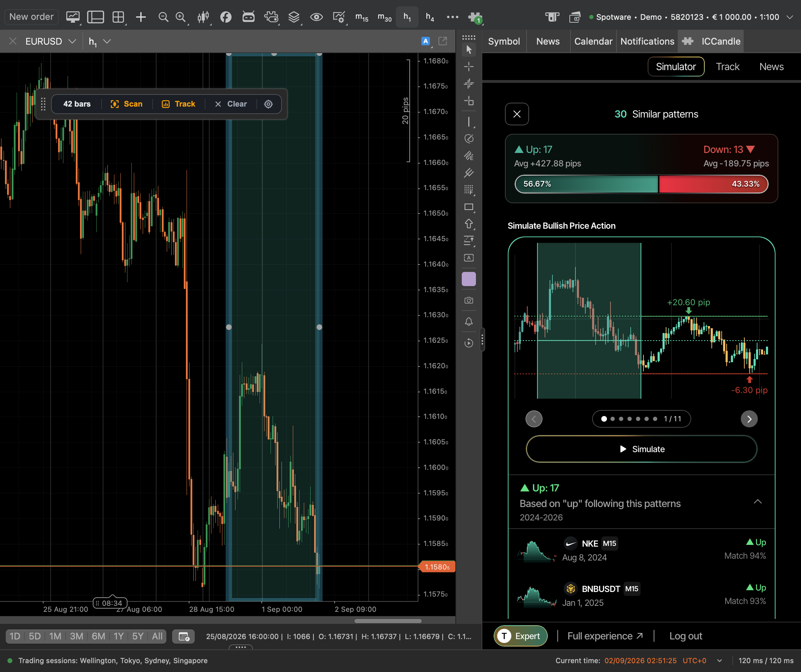Image resolution: width=801 pixels, height=672 pixels.
Task: Click the Scan button on pattern toolbar
Action: tap(126, 104)
